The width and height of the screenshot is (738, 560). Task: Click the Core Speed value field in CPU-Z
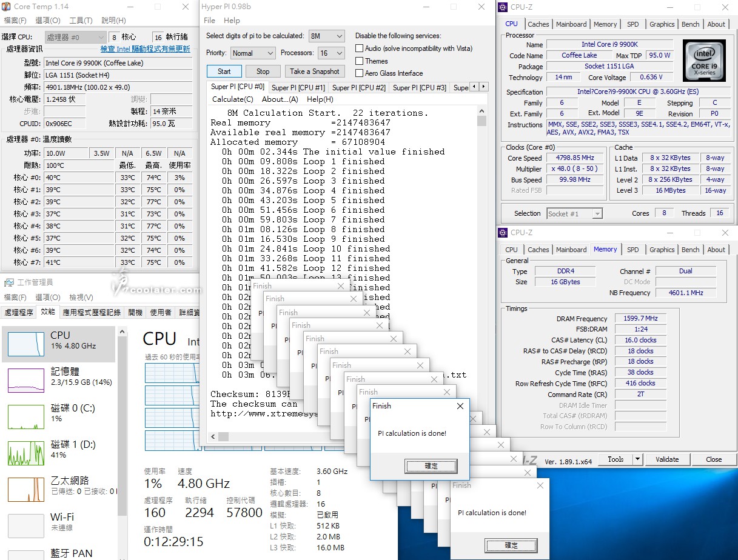click(x=575, y=158)
